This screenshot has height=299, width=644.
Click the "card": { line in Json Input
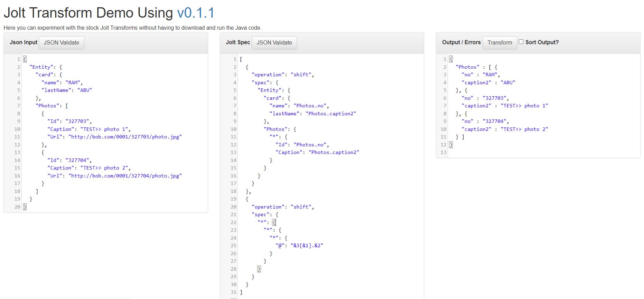tap(49, 75)
